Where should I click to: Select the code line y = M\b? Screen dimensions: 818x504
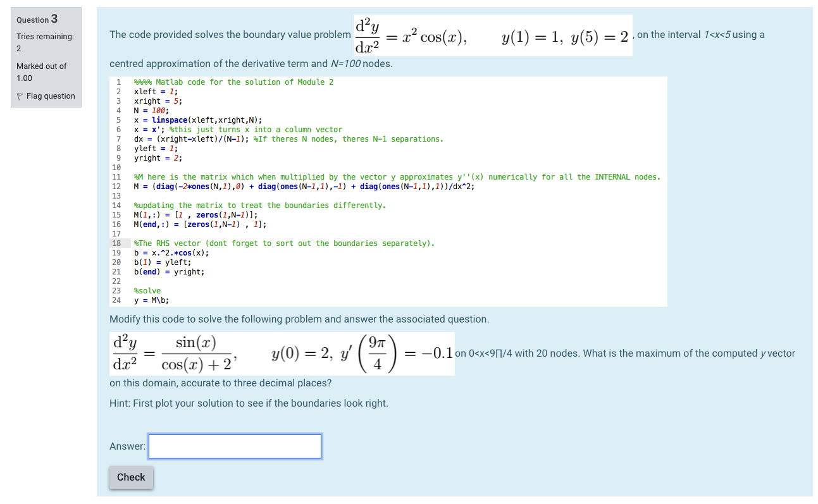152,300
